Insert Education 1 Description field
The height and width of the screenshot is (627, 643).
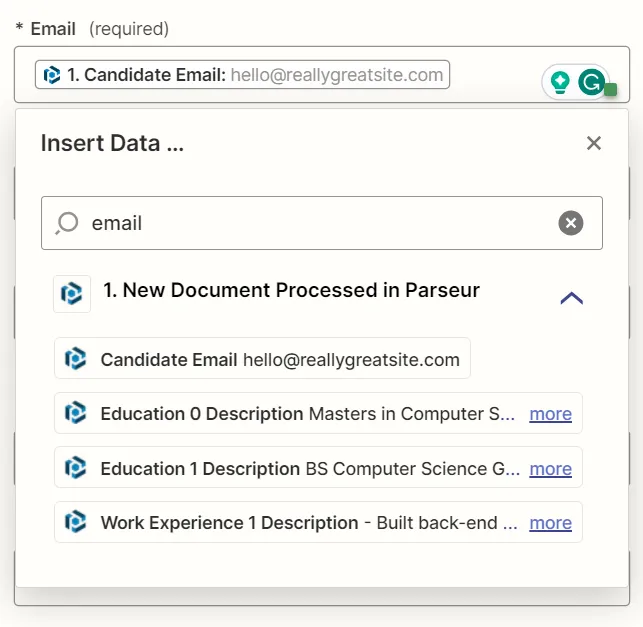[318, 467]
